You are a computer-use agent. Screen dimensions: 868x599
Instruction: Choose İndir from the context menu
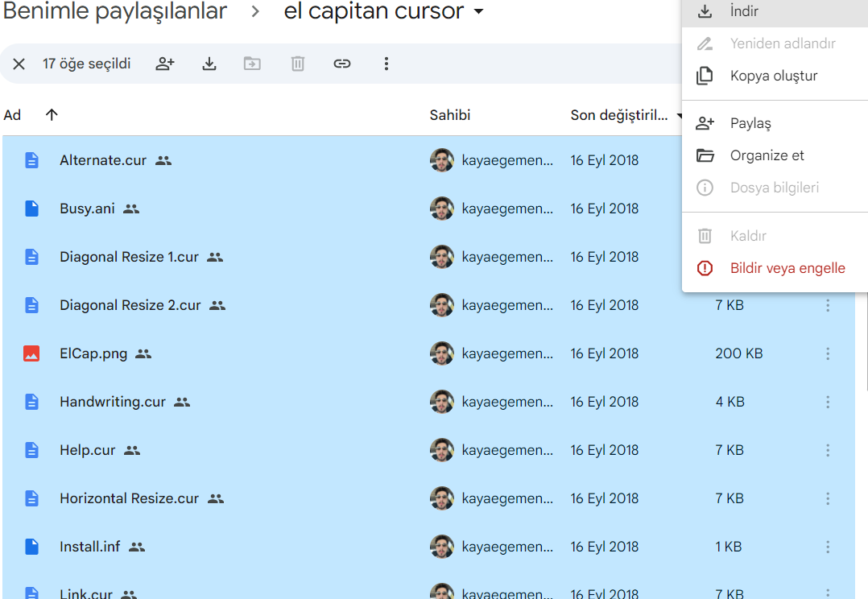pyautogui.click(x=775, y=11)
